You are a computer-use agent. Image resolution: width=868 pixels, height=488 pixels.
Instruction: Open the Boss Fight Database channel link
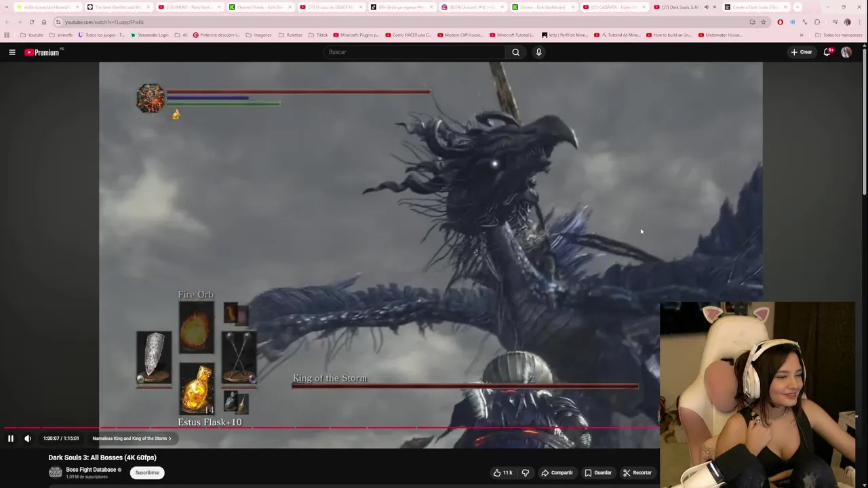(91, 470)
